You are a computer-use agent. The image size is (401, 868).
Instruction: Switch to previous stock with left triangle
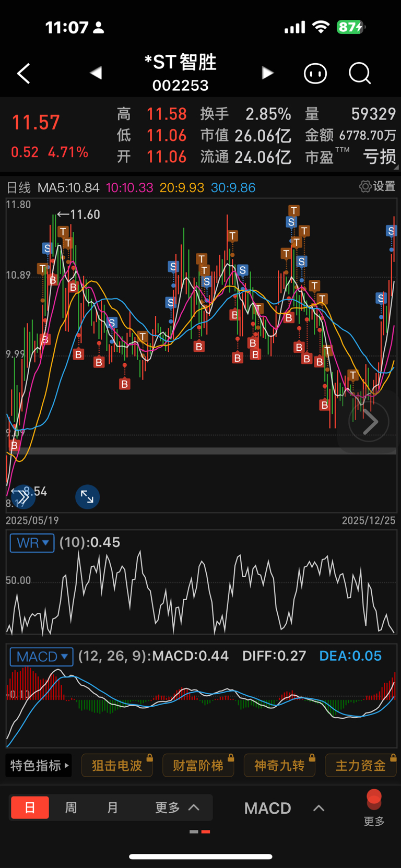point(96,73)
